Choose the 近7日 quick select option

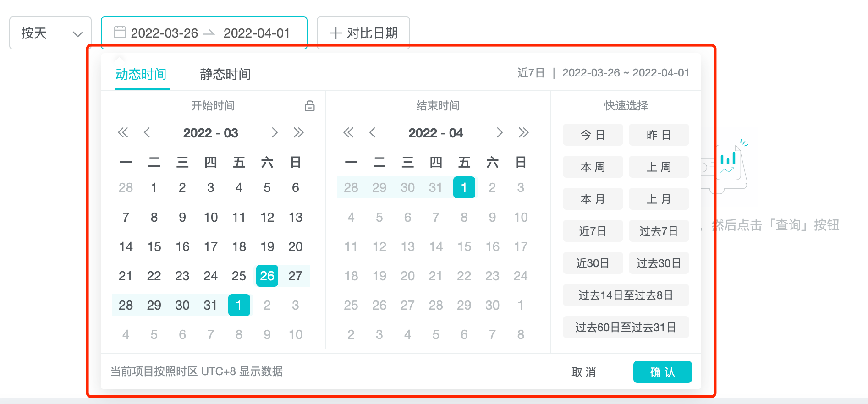tap(593, 231)
